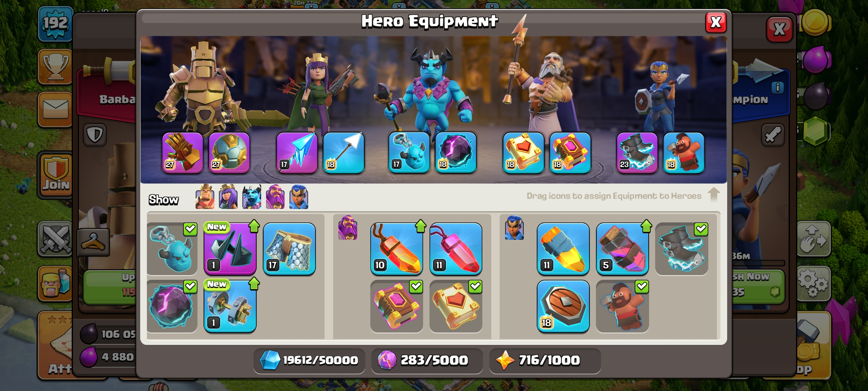Show only Grand Warden equipment
This screenshot has height=391, width=868.
click(275, 197)
